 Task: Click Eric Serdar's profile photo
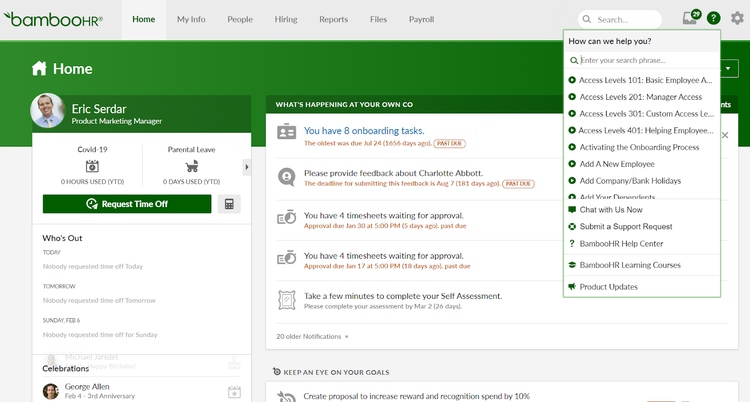click(x=48, y=111)
